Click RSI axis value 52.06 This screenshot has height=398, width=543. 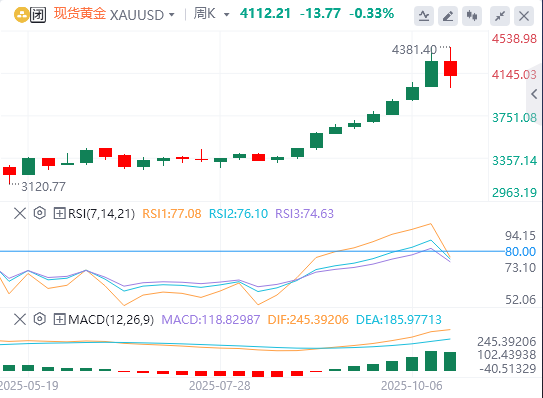point(520,300)
